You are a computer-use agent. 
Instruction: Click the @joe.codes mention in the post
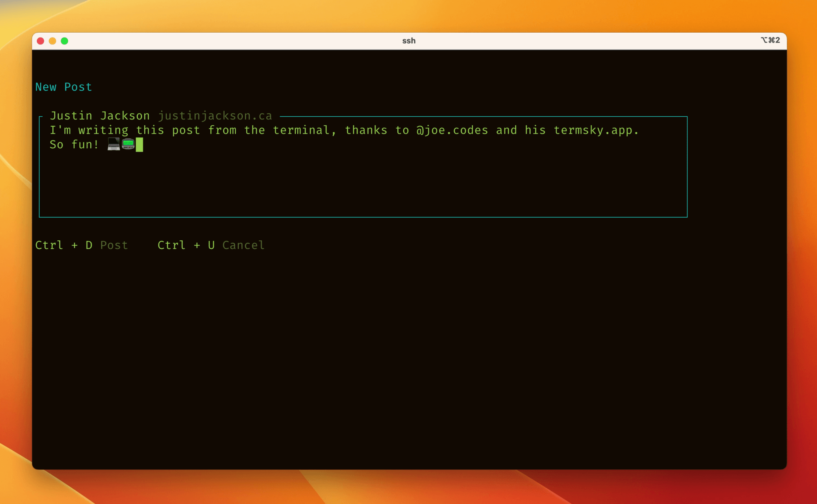pos(452,130)
